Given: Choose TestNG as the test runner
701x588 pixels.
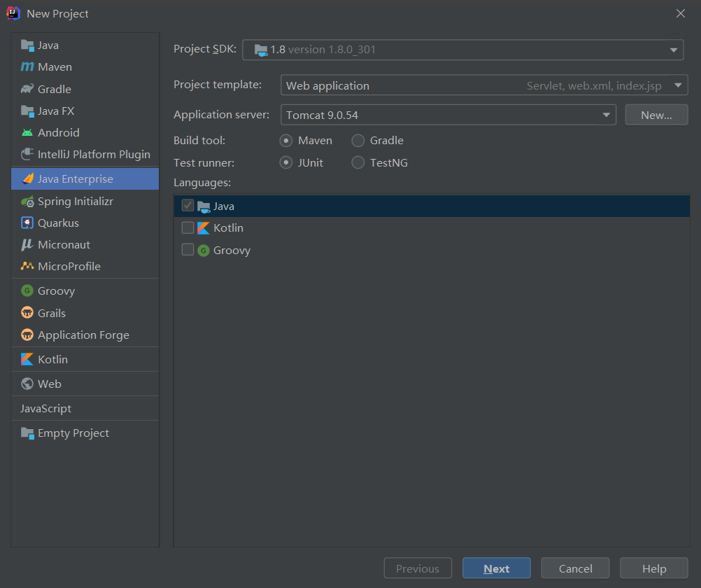Looking at the screenshot, I should [x=358, y=163].
